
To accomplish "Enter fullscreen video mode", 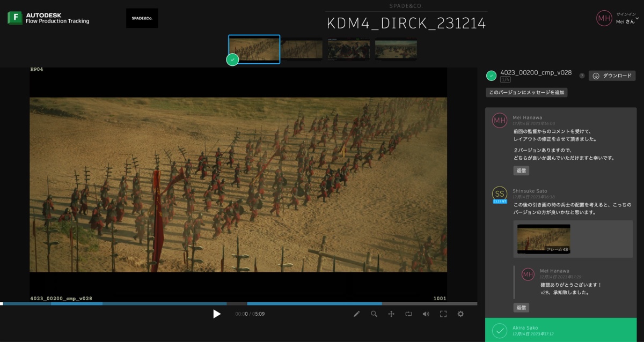I will pyautogui.click(x=443, y=314).
